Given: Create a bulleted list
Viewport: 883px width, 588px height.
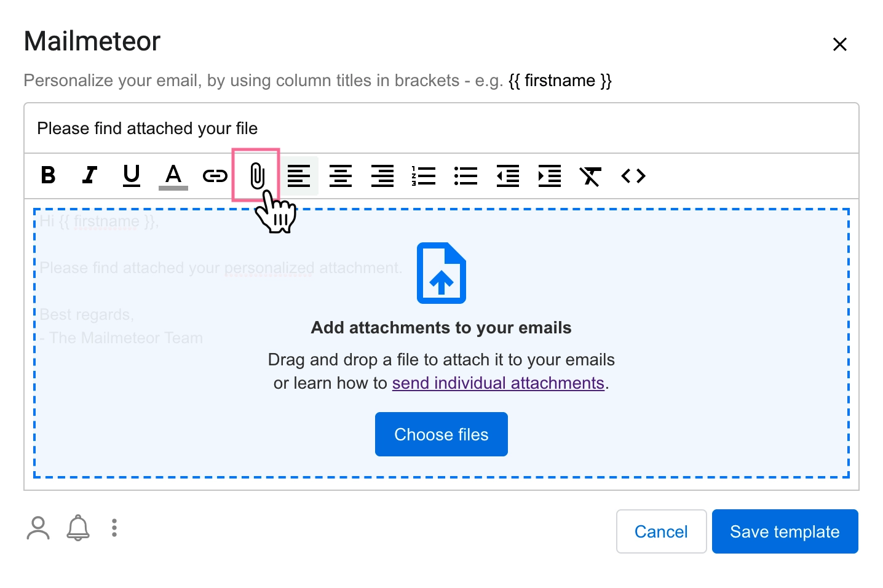Looking at the screenshot, I should coord(465,176).
